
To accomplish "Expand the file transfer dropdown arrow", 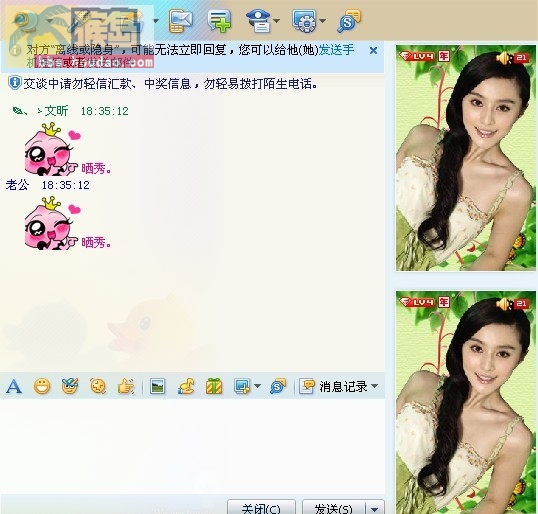I will coord(156,21).
